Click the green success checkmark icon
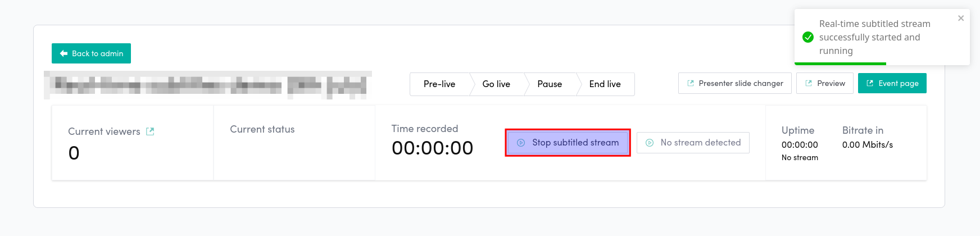The width and height of the screenshot is (980, 236). pyautogui.click(x=808, y=37)
